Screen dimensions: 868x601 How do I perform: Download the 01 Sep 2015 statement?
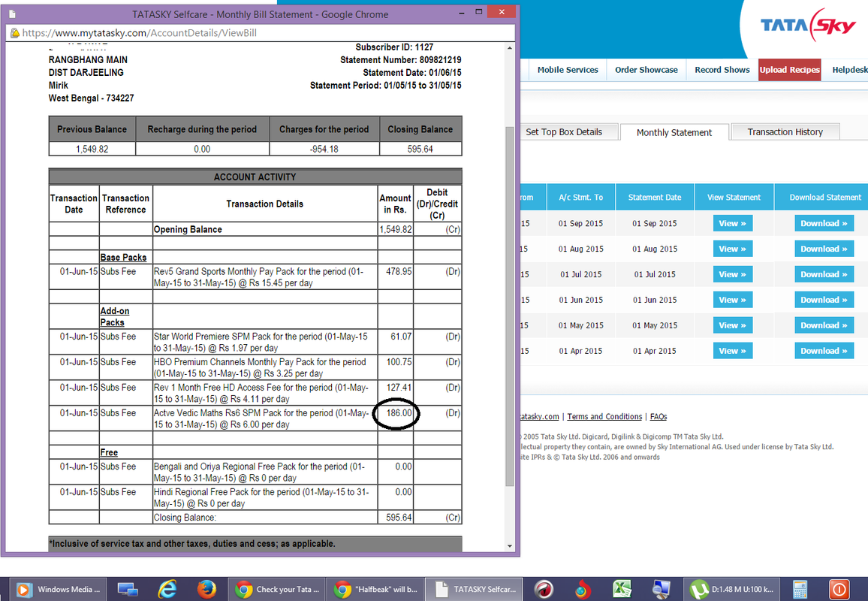(824, 223)
